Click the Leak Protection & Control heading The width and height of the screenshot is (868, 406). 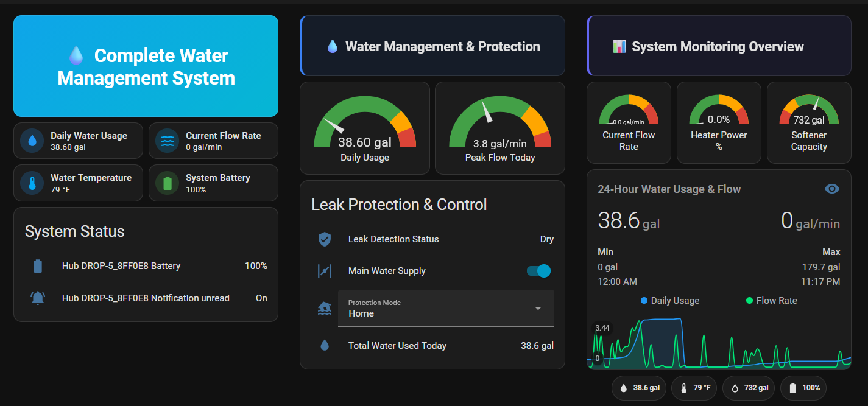coord(399,205)
